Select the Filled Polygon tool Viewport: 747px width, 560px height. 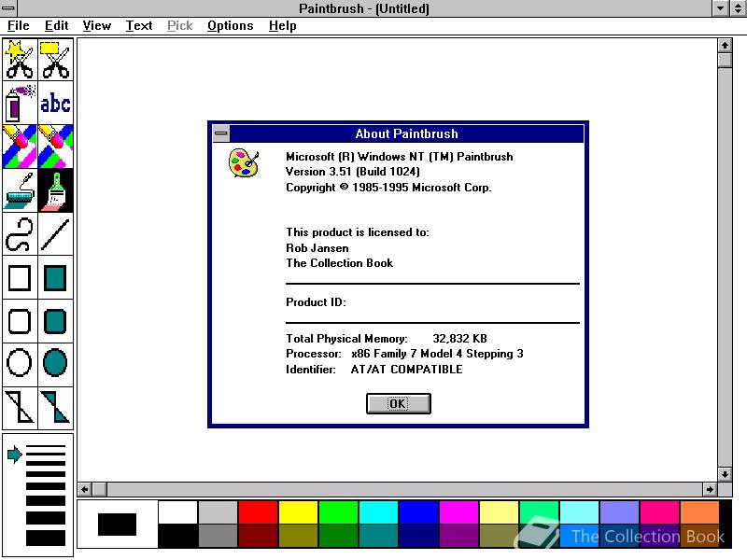56,408
